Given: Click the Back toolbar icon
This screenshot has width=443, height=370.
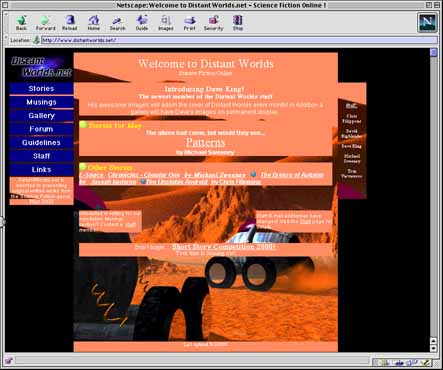Looking at the screenshot, I should coord(21,23).
